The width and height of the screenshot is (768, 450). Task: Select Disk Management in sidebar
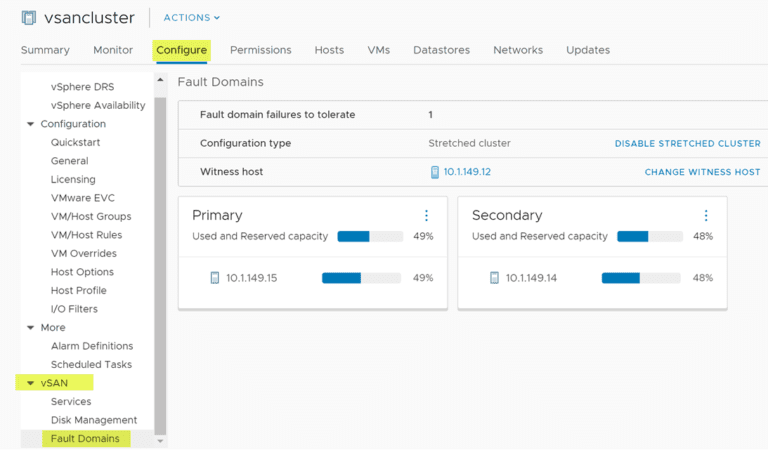coord(93,420)
